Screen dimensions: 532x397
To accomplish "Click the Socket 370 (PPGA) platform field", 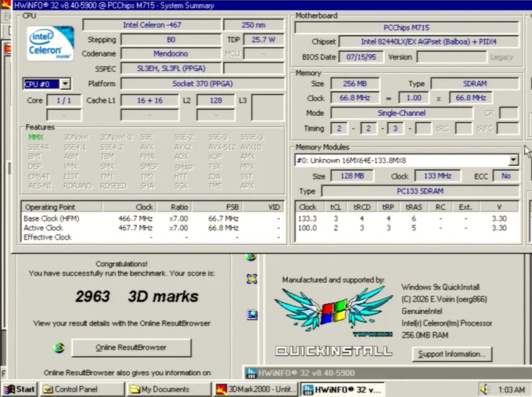I will tap(202, 84).
